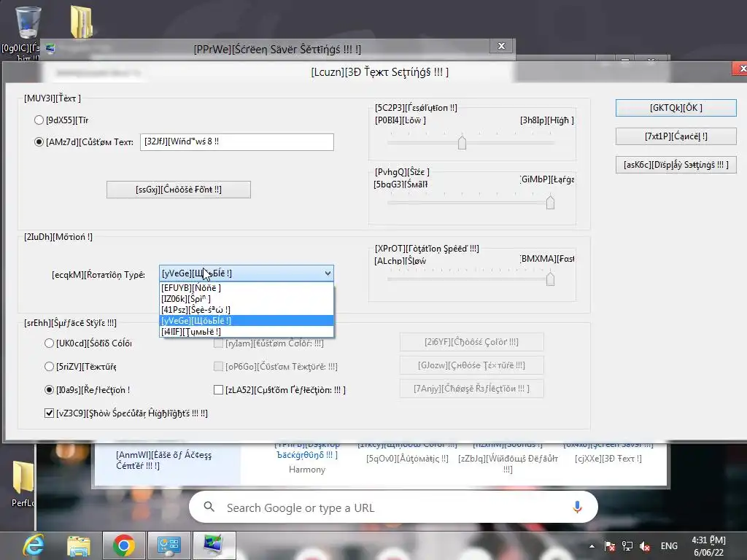This screenshot has height=560, width=747.
Task: Select None in rotation type list
Action: point(247,287)
